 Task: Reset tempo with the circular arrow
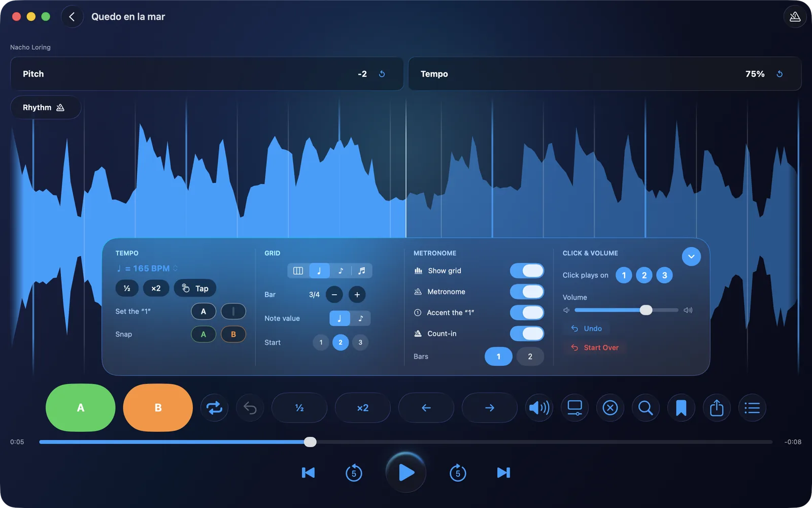(780, 74)
